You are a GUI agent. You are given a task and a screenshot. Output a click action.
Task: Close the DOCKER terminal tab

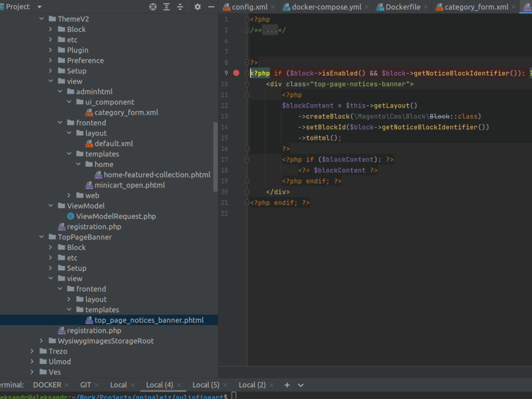pos(66,385)
